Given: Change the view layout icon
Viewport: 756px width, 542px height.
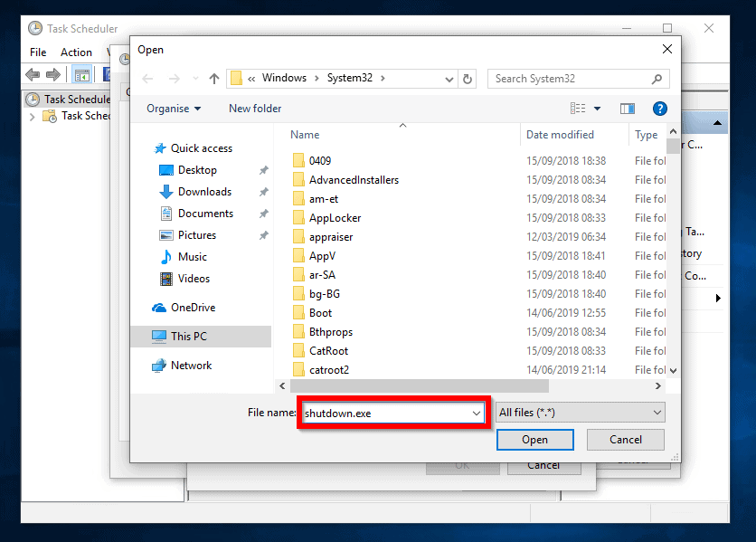Looking at the screenshot, I should 578,109.
